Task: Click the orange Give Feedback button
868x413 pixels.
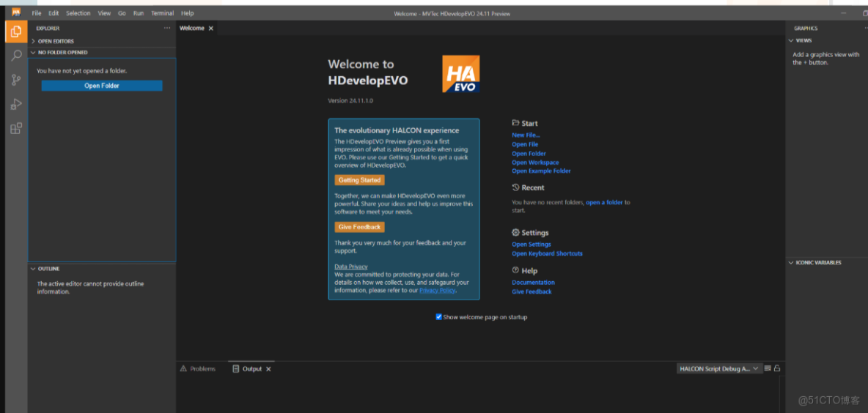Action: click(x=359, y=227)
